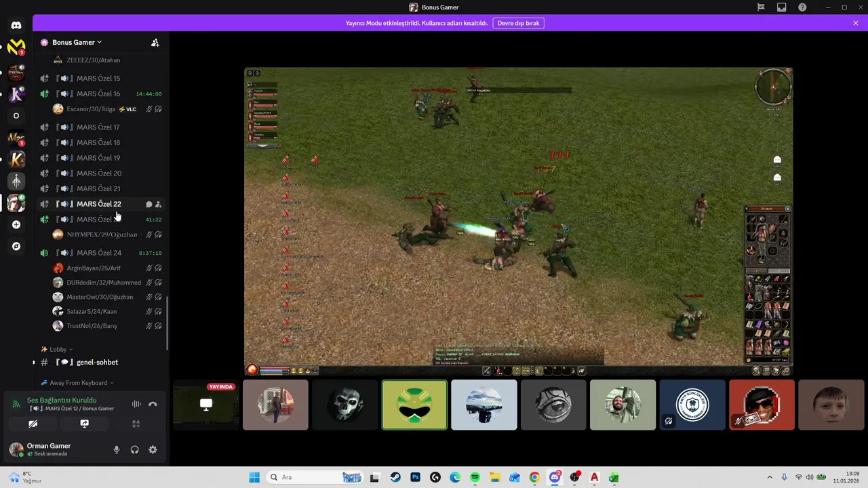Open Google Chrome from the taskbar
The width and height of the screenshot is (868, 488).
(x=534, y=477)
